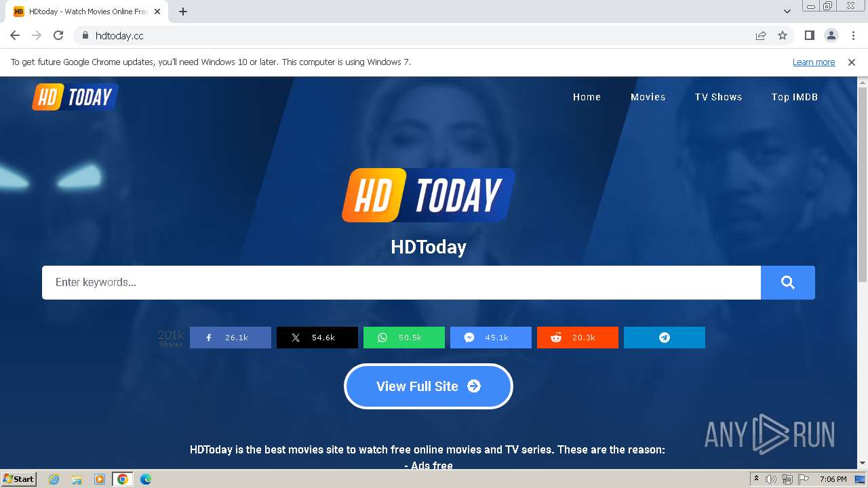
Task: Open the Top IMDB nav item
Action: point(795,97)
